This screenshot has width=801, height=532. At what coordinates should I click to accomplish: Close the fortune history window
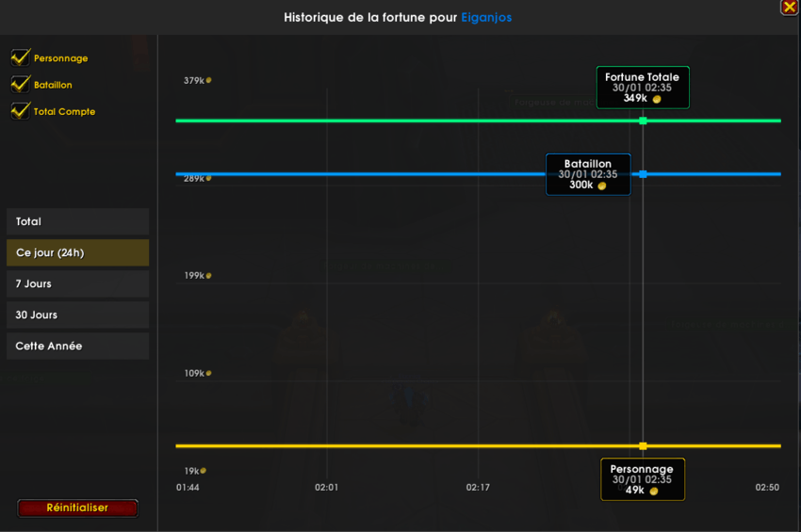point(790,8)
